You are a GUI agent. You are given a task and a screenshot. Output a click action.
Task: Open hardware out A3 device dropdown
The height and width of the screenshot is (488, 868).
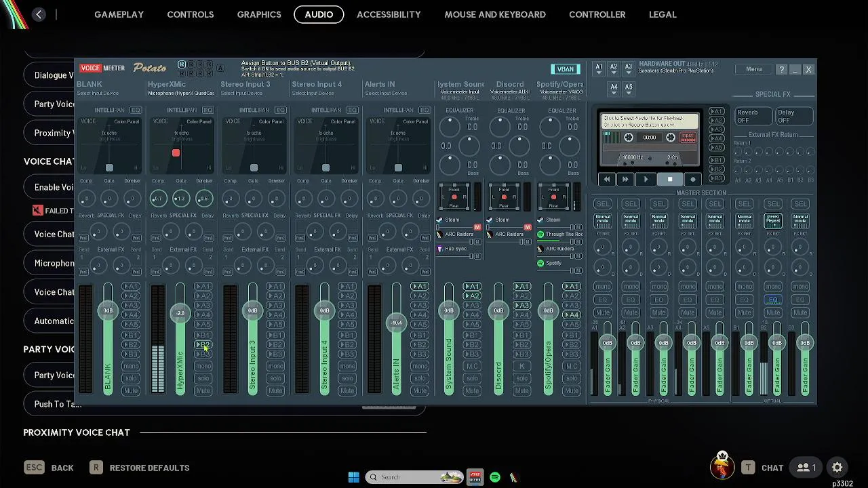(629, 68)
